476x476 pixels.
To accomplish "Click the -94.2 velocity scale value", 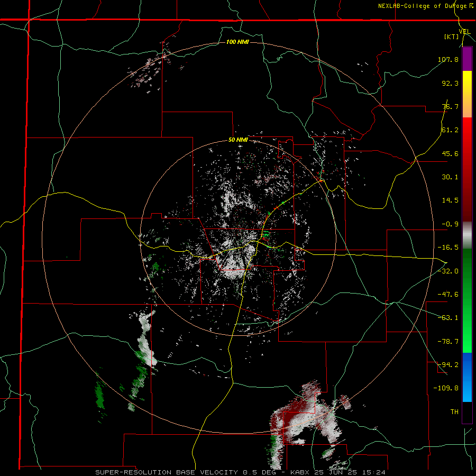I will coord(448,365).
